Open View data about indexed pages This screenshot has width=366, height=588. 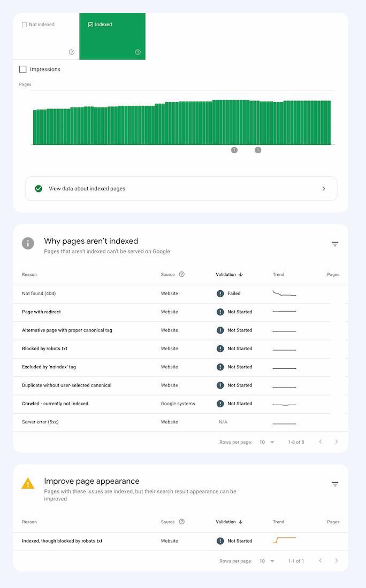click(x=181, y=189)
